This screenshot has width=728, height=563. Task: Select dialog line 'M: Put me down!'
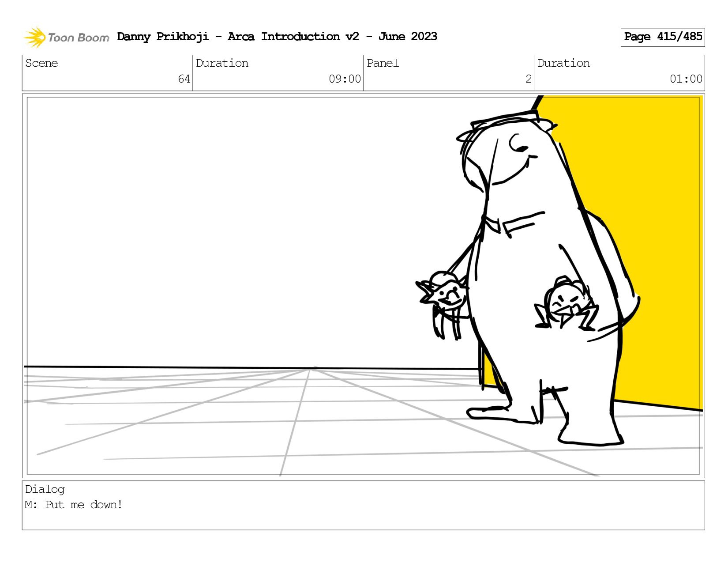[74, 505]
